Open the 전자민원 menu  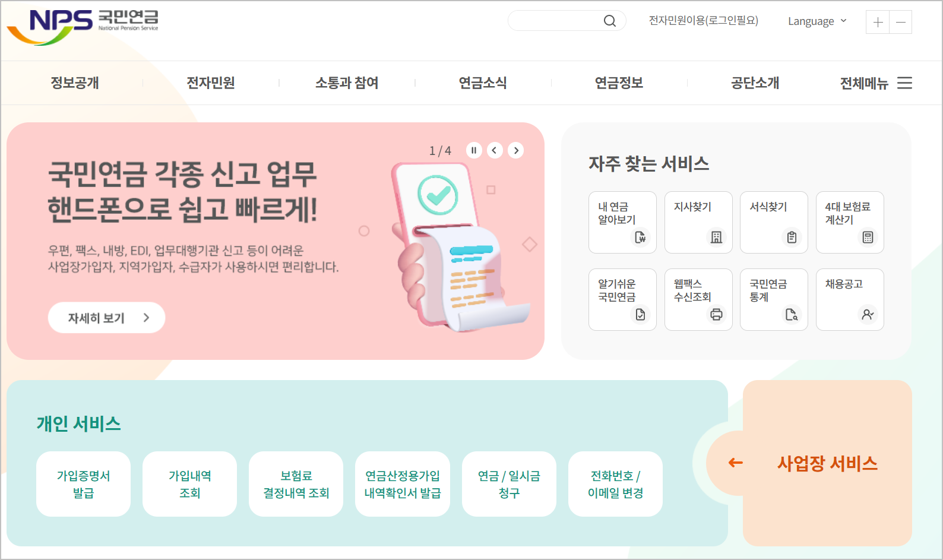point(211,83)
